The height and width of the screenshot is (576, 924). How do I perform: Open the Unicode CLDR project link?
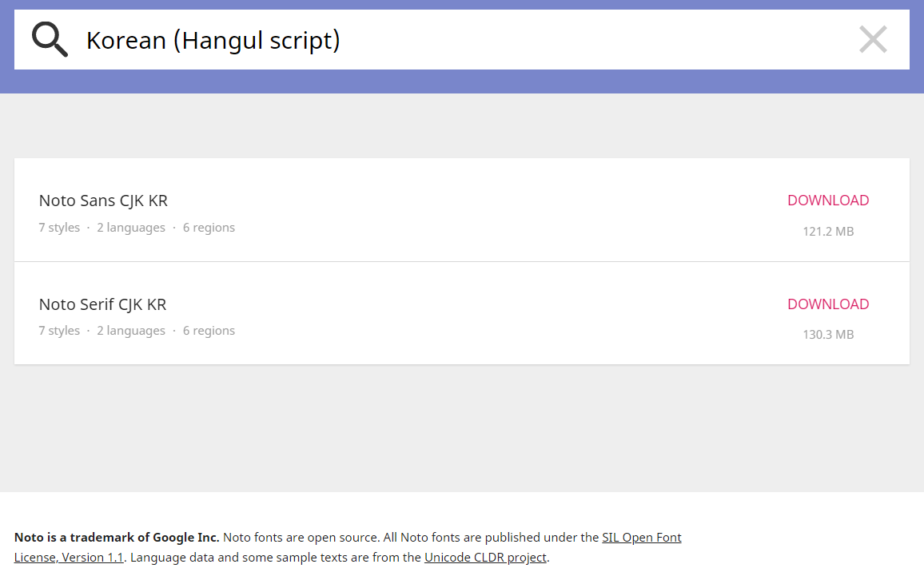click(485, 557)
